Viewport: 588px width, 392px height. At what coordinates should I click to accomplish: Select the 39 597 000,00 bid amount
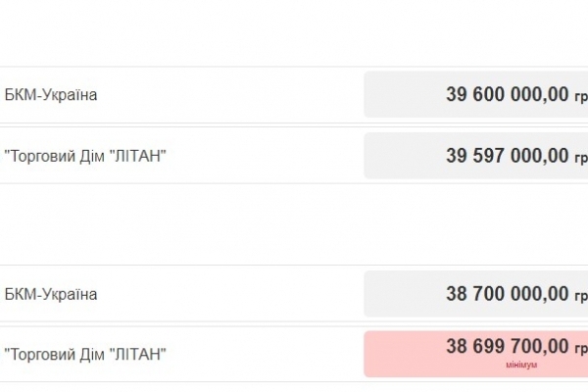(507, 155)
